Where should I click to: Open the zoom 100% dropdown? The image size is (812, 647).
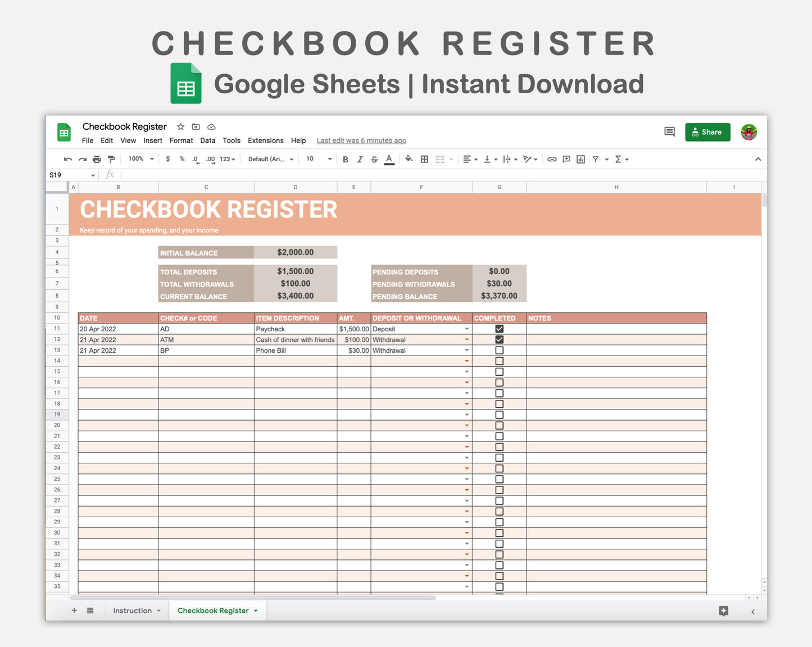141,159
